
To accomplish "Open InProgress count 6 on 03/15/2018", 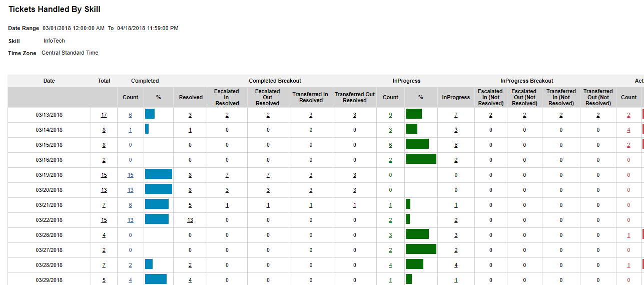I will point(390,145).
